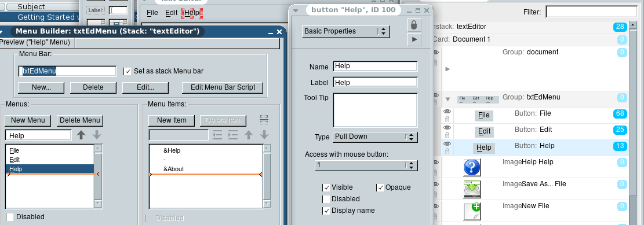
Task: Select the &Help menu item
Action: [x=206, y=150]
